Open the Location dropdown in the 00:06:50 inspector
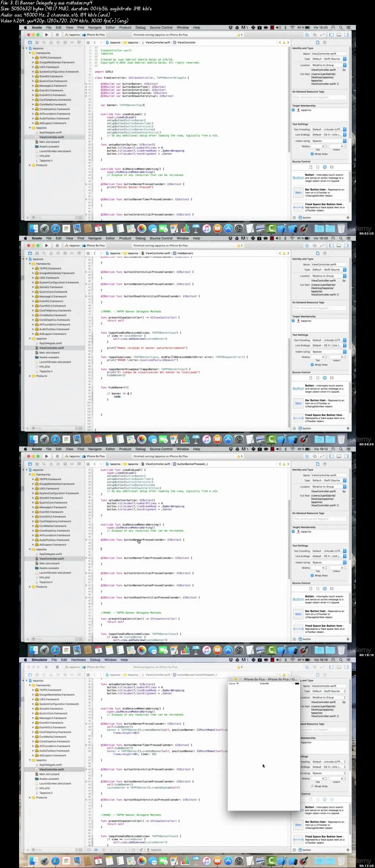 coord(329,276)
